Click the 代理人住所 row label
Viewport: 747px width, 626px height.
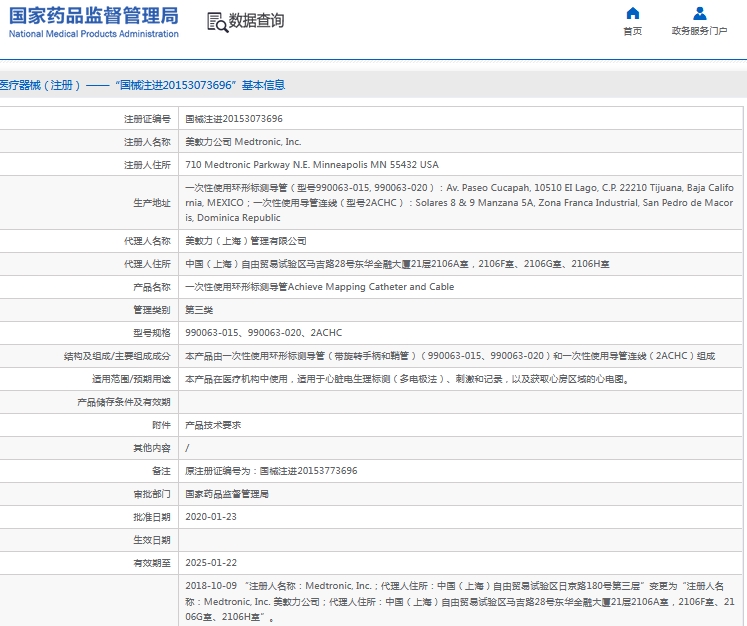pos(147,264)
